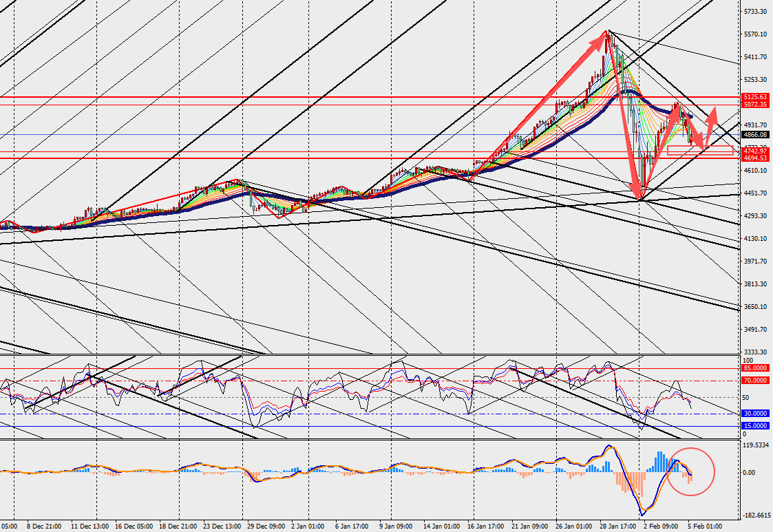Click the 119.5334 MACD scale value

point(757,445)
